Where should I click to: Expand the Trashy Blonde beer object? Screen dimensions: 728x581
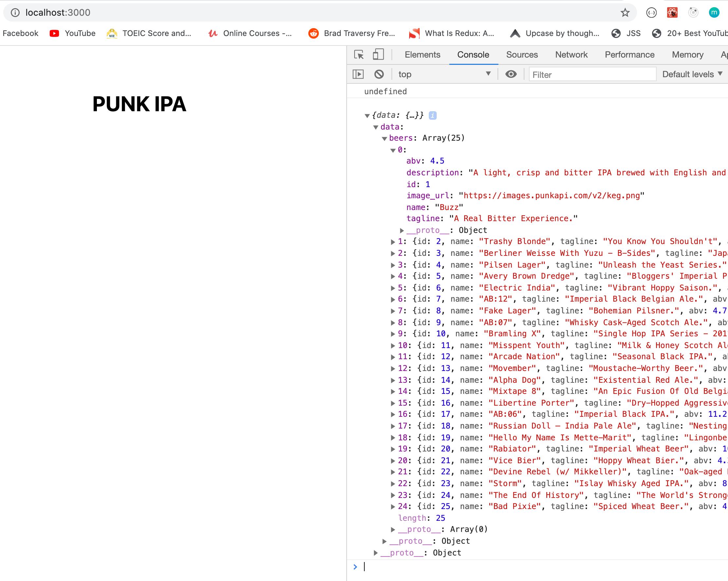(393, 241)
